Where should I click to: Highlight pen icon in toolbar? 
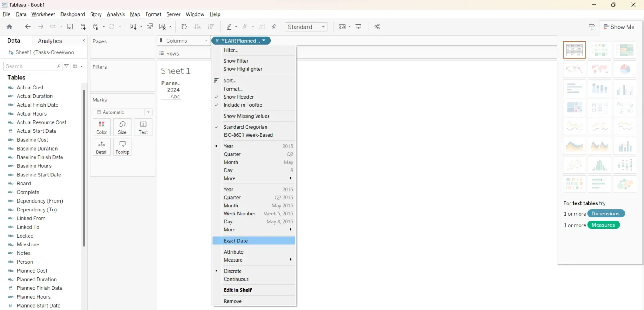point(229,27)
